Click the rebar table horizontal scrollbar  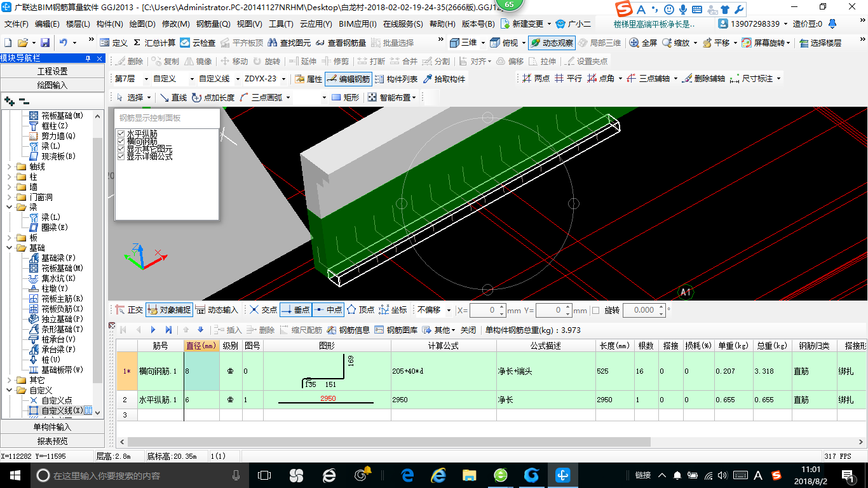[x=389, y=442]
